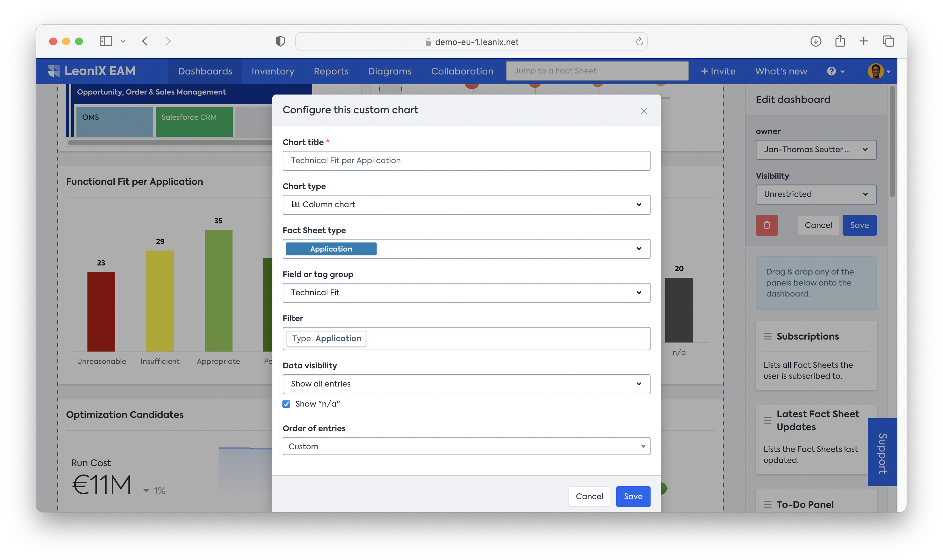Open the Chart type dropdown
943x560 pixels.
[x=466, y=205]
